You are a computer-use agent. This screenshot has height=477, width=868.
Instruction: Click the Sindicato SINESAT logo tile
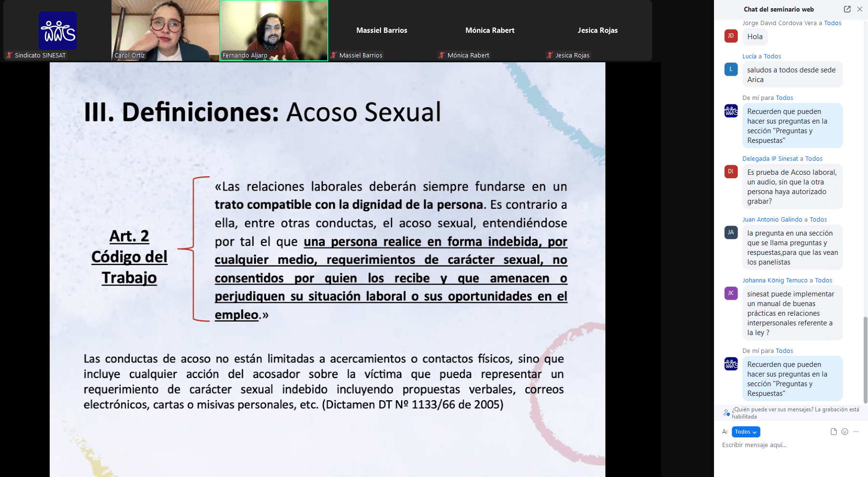pyautogui.click(x=57, y=30)
